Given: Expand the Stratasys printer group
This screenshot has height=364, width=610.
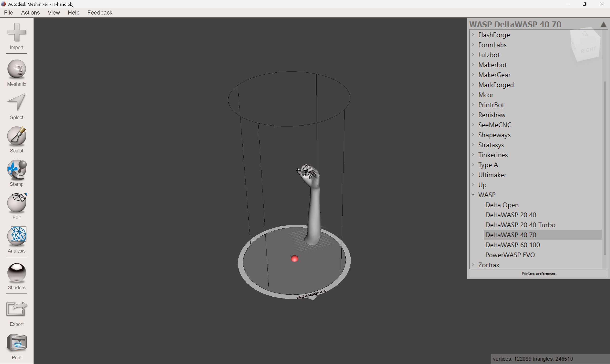Looking at the screenshot, I should point(473,145).
